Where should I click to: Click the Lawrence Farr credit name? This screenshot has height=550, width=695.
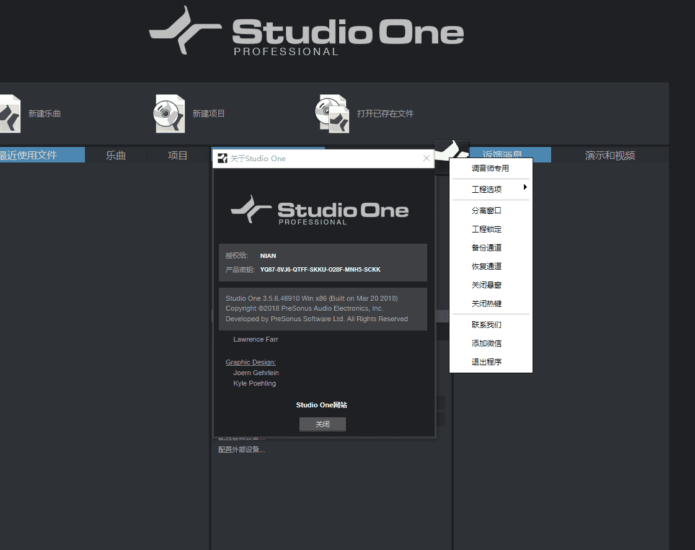point(256,339)
